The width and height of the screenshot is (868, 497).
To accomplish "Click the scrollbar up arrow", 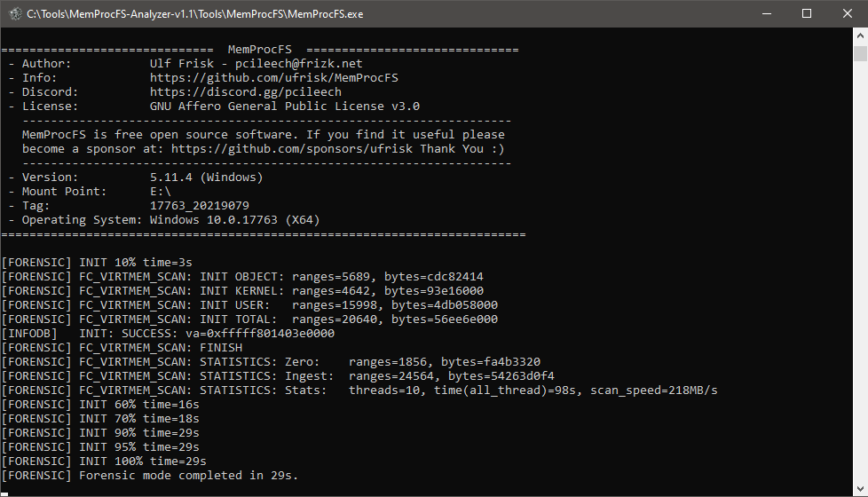I will [x=860, y=36].
